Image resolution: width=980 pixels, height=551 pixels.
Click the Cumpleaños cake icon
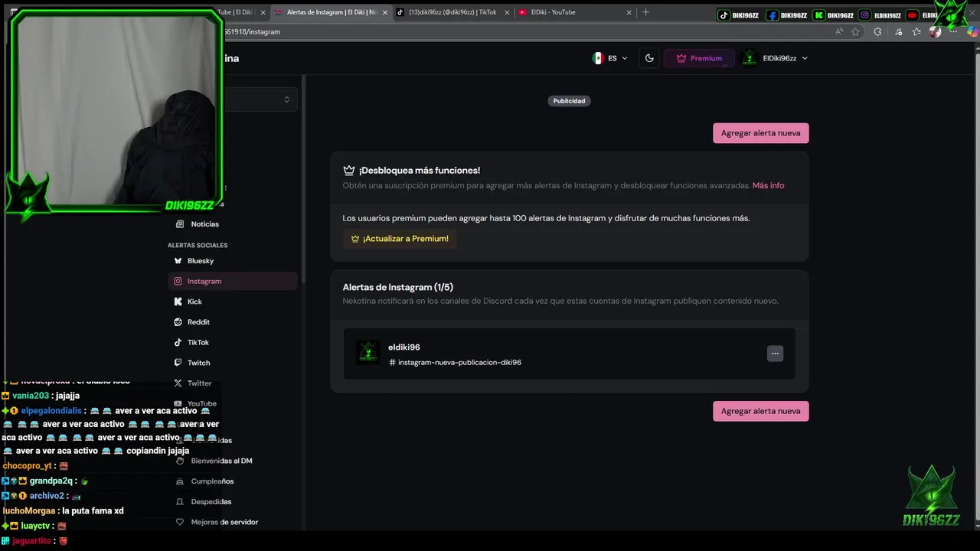[x=180, y=481]
